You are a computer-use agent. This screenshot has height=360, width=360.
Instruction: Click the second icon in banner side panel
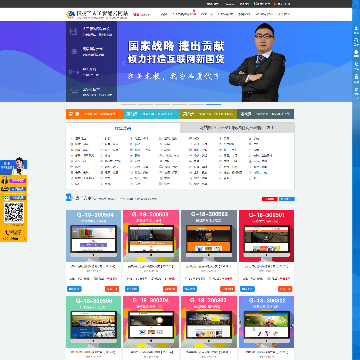[x=73, y=52]
